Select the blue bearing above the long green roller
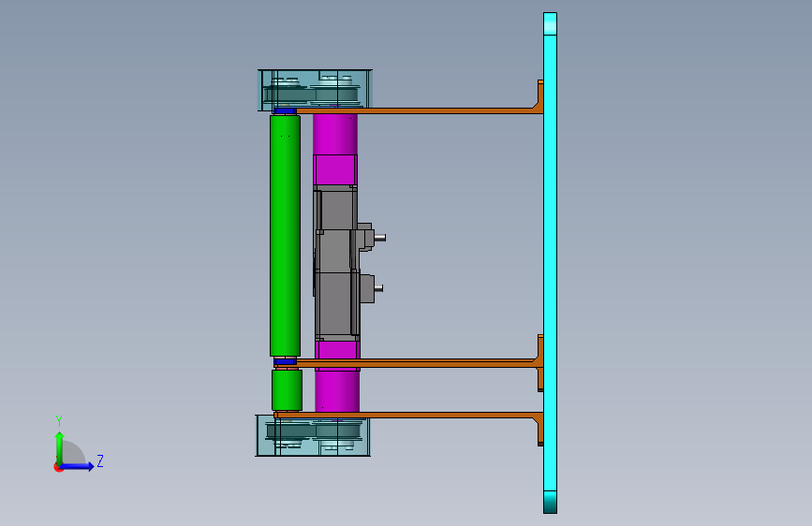 285,111
